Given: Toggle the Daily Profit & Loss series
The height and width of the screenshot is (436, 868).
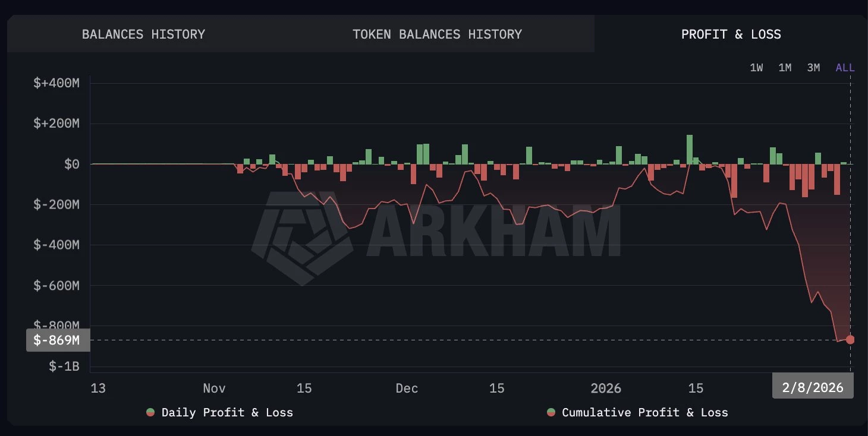Looking at the screenshot, I should click(x=219, y=412).
